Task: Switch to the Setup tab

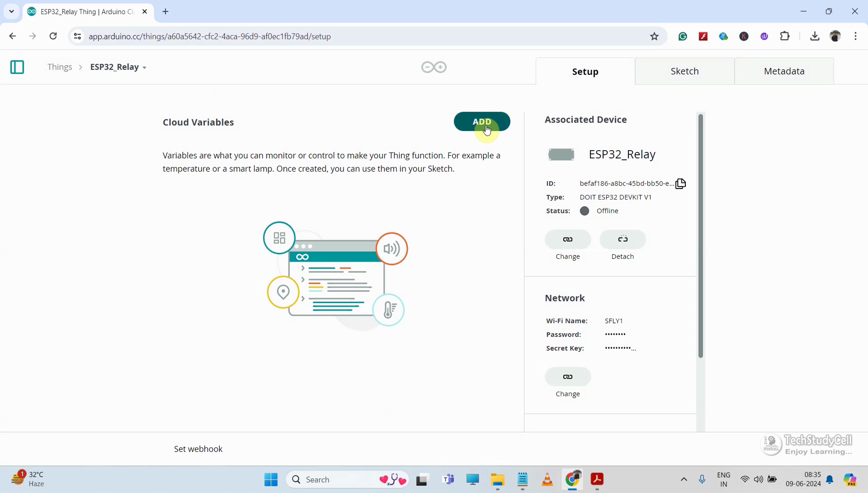Action: tap(585, 71)
